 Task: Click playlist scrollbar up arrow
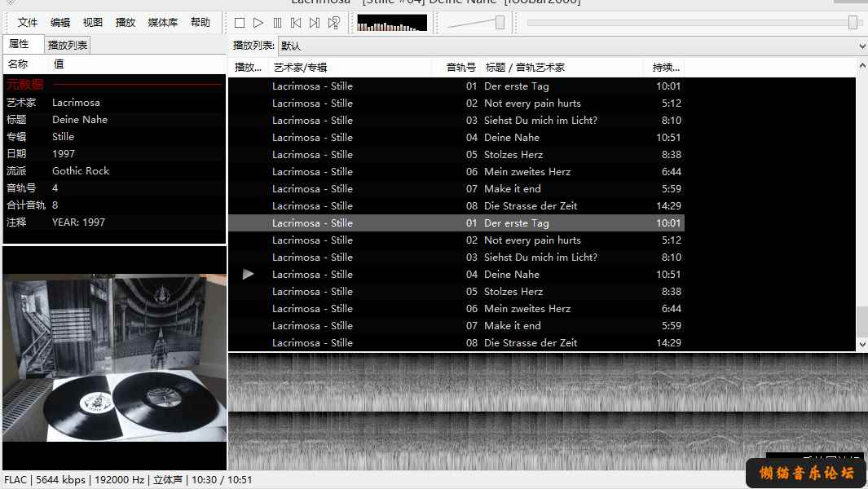(862, 66)
